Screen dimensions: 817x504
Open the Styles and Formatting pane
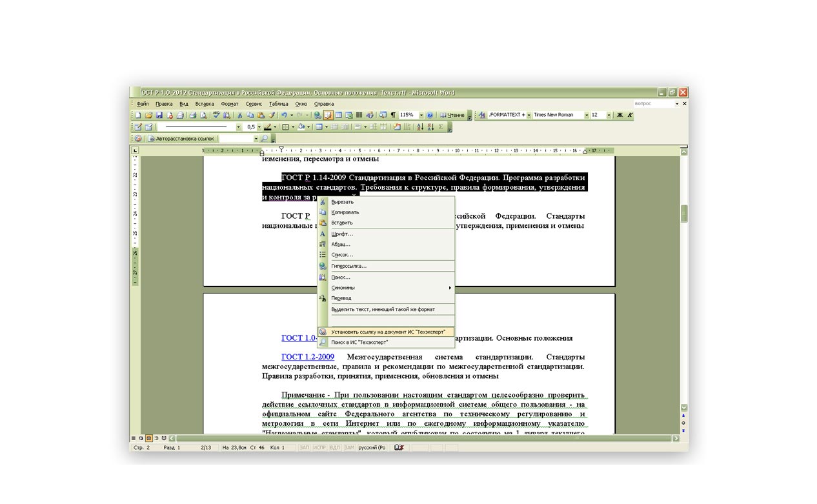481,115
